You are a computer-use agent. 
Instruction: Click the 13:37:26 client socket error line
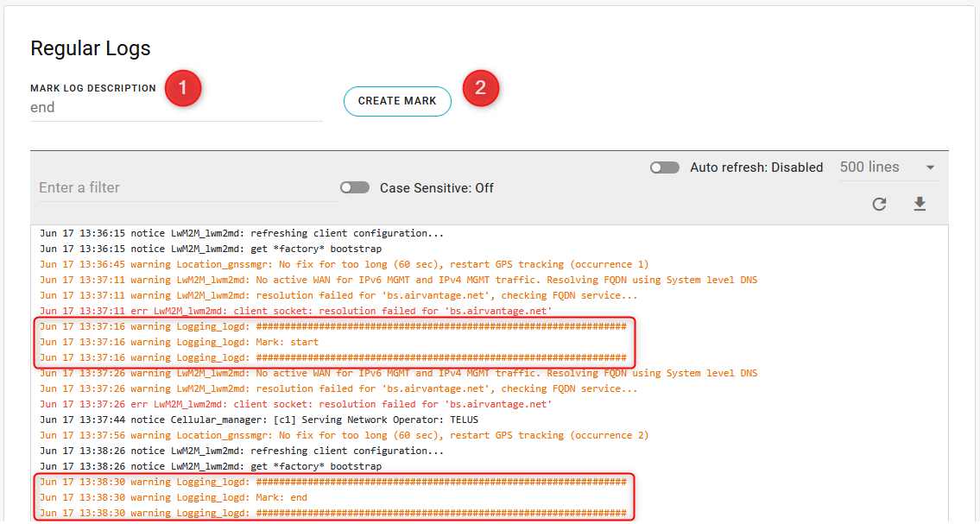(x=295, y=404)
